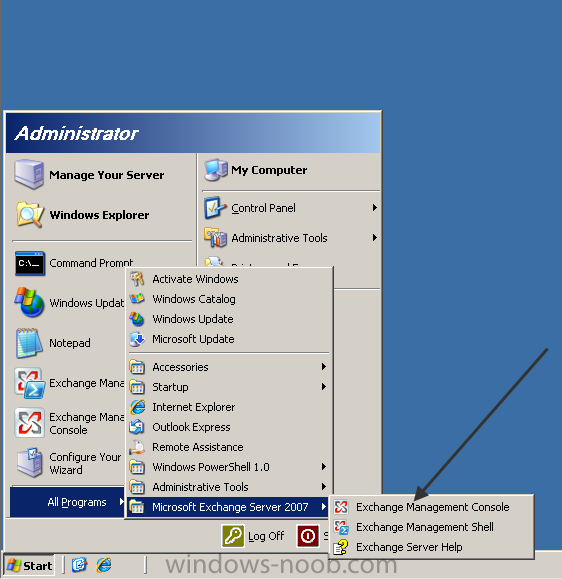The image size is (562, 579).
Task: Expand the Control Panel submenu arrow
Action: [x=374, y=208]
